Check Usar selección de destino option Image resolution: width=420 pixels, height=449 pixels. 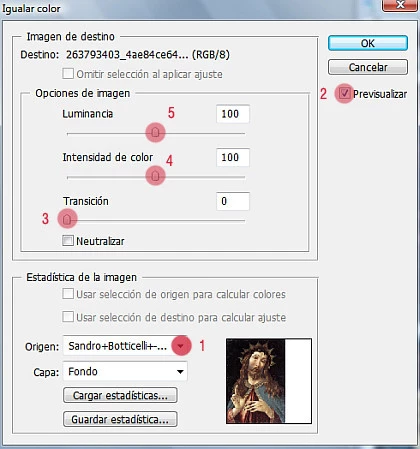coord(68,316)
